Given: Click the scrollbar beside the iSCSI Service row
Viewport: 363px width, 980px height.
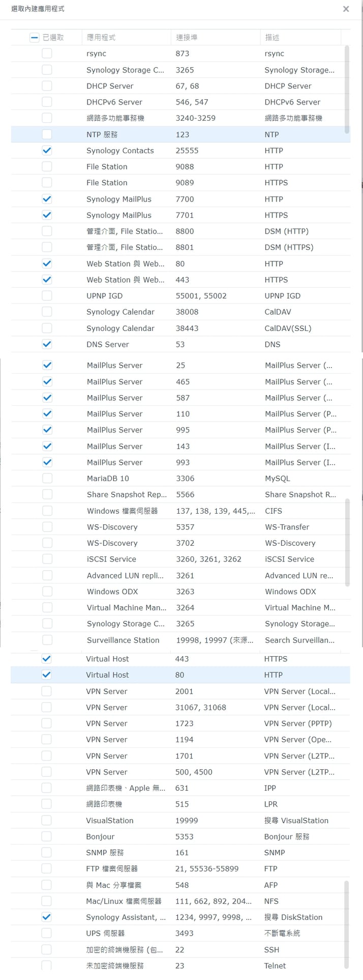Looking at the screenshot, I should click(348, 542).
